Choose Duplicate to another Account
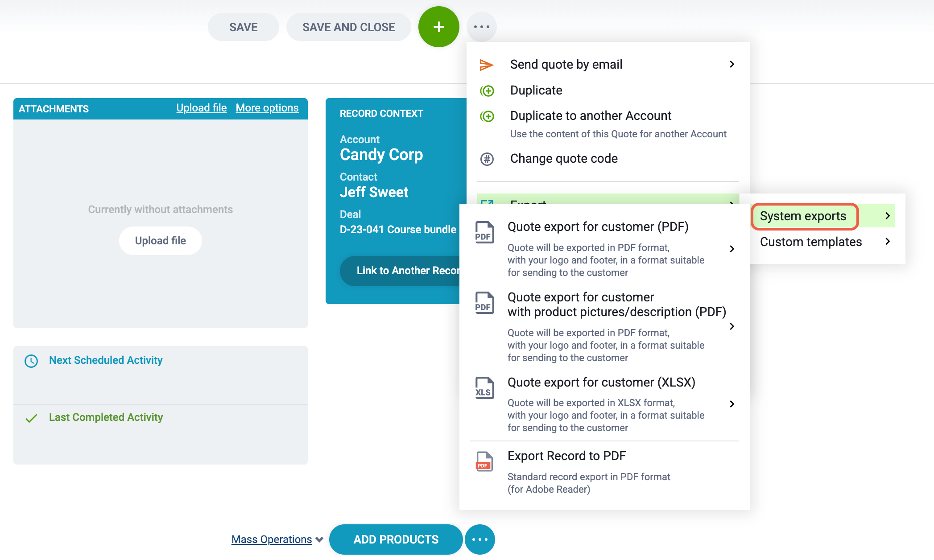This screenshot has width=934, height=560. (x=591, y=116)
